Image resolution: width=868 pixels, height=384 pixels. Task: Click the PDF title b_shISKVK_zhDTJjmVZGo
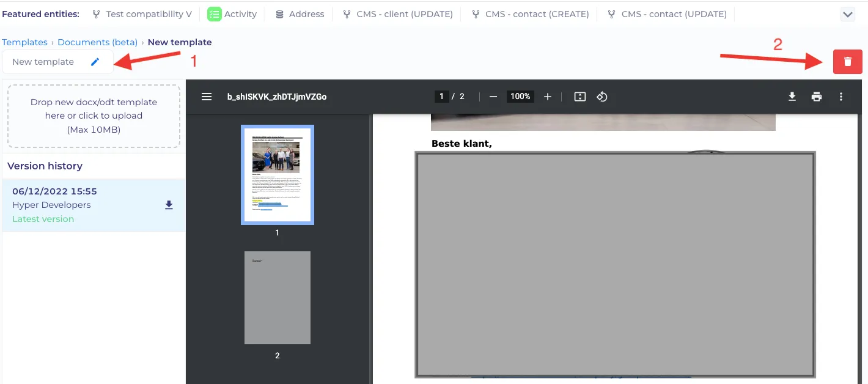[276, 97]
